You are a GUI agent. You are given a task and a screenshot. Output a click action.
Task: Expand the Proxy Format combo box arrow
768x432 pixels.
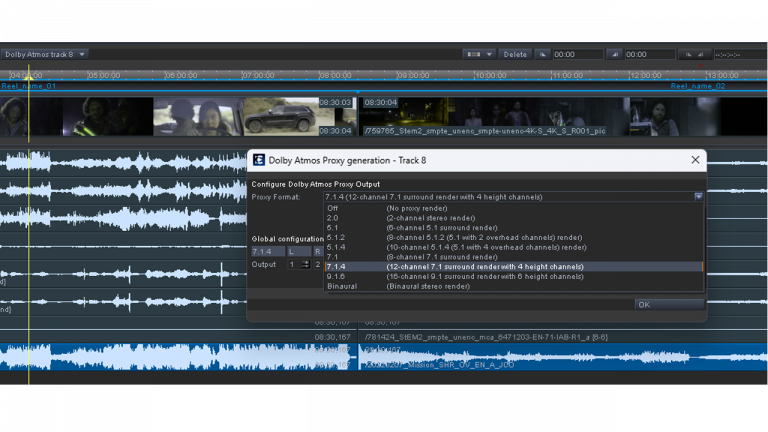click(x=698, y=197)
